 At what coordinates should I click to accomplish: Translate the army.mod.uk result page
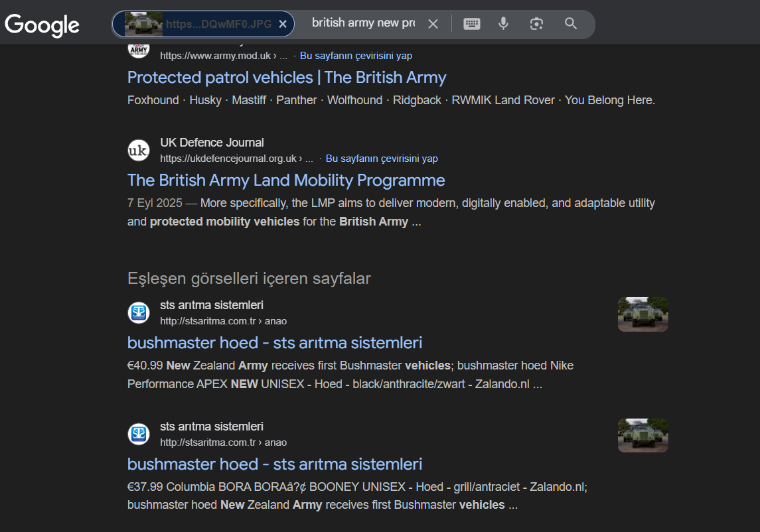tap(356, 56)
